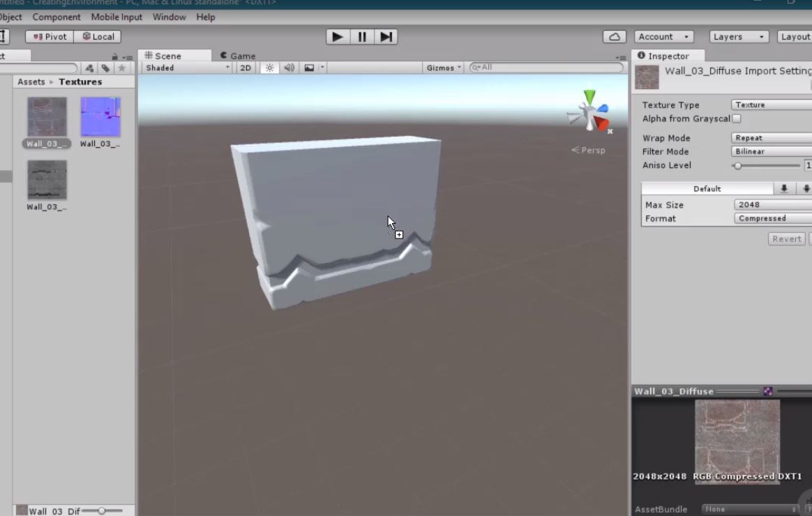Select the Wall_03 normal map thumbnail
This screenshot has height=516, width=812.
click(x=100, y=115)
